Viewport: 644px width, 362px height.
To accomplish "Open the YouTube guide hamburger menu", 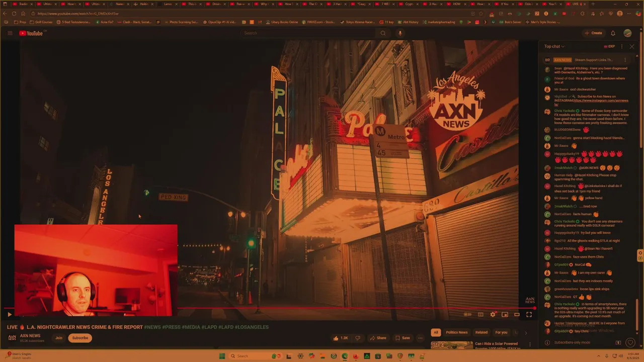I will coord(10,33).
